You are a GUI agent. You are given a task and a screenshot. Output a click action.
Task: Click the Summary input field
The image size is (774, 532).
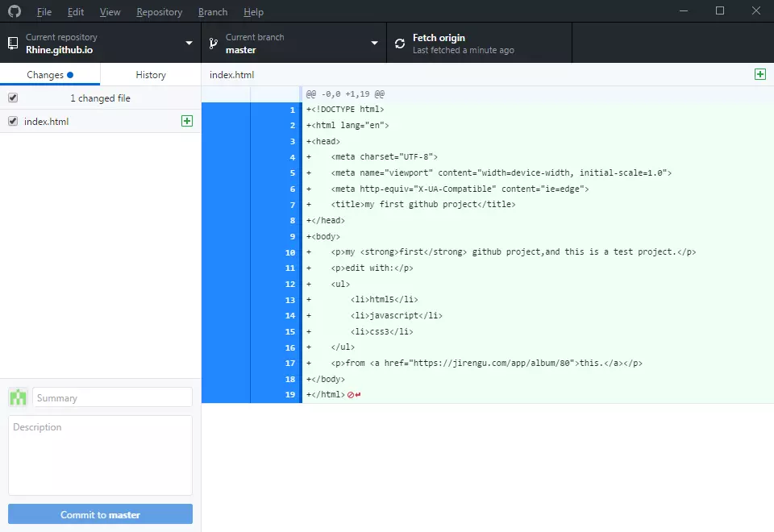(x=112, y=397)
